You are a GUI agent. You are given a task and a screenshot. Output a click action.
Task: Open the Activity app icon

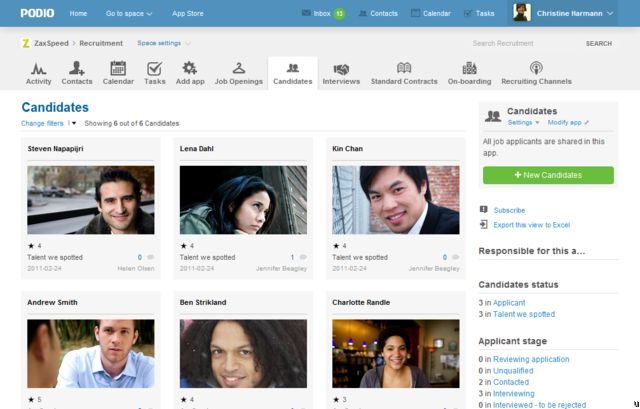click(39, 68)
